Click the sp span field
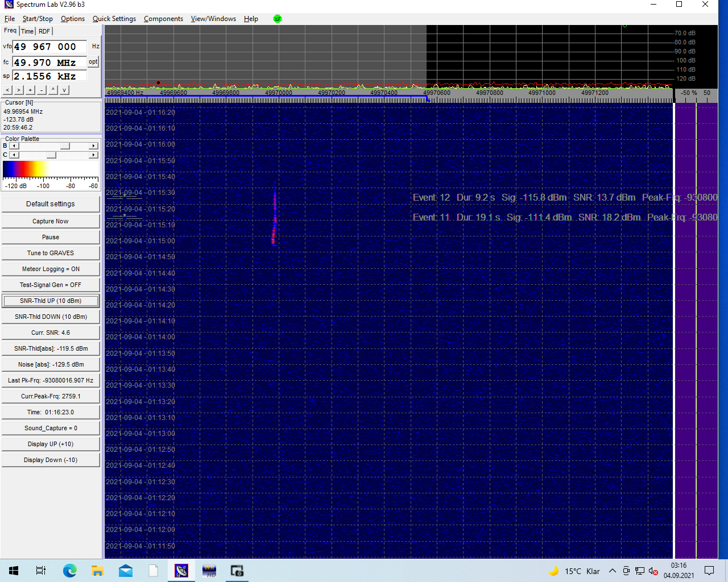Image resolution: width=728 pixels, height=582 pixels. coord(49,76)
